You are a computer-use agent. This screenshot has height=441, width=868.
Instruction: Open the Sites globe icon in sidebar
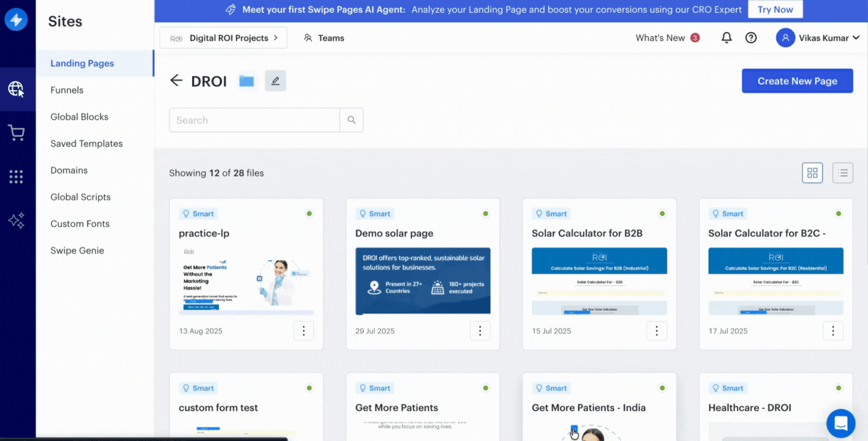[16, 89]
